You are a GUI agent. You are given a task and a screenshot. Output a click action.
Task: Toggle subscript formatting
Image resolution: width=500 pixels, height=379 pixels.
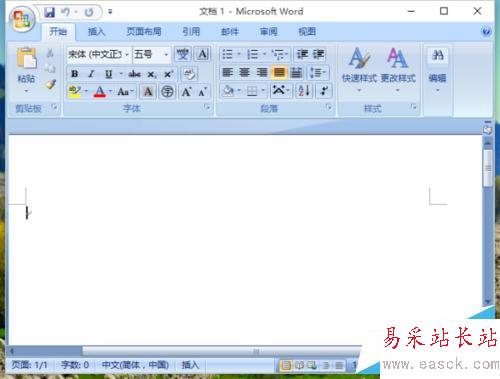point(152,74)
